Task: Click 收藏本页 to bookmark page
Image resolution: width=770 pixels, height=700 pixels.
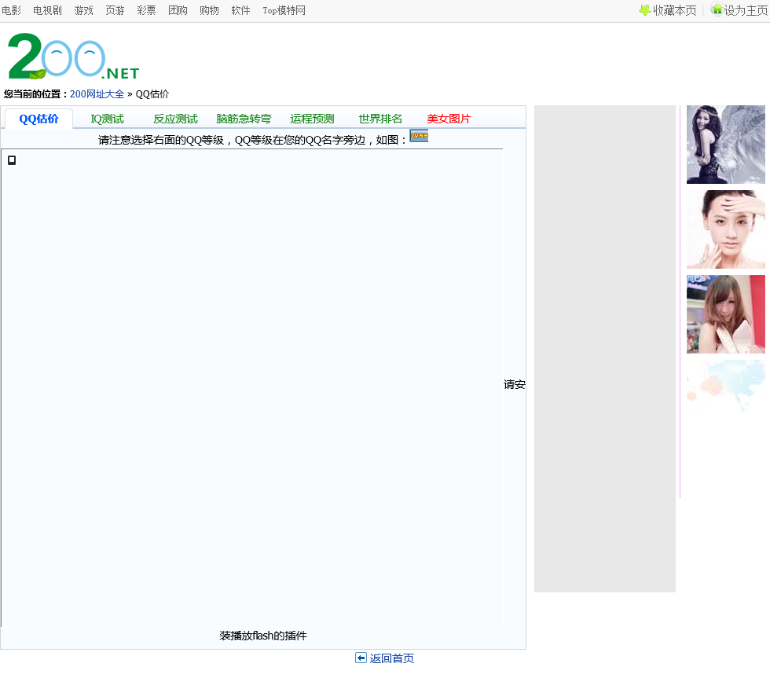Action: pos(675,10)
